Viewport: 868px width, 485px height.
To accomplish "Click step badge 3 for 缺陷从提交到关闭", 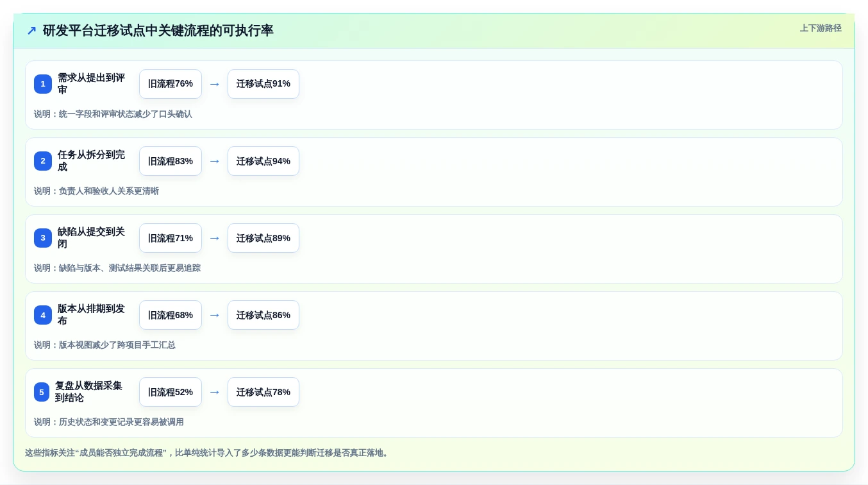I will pyautogui.click(x=43, y=238).
